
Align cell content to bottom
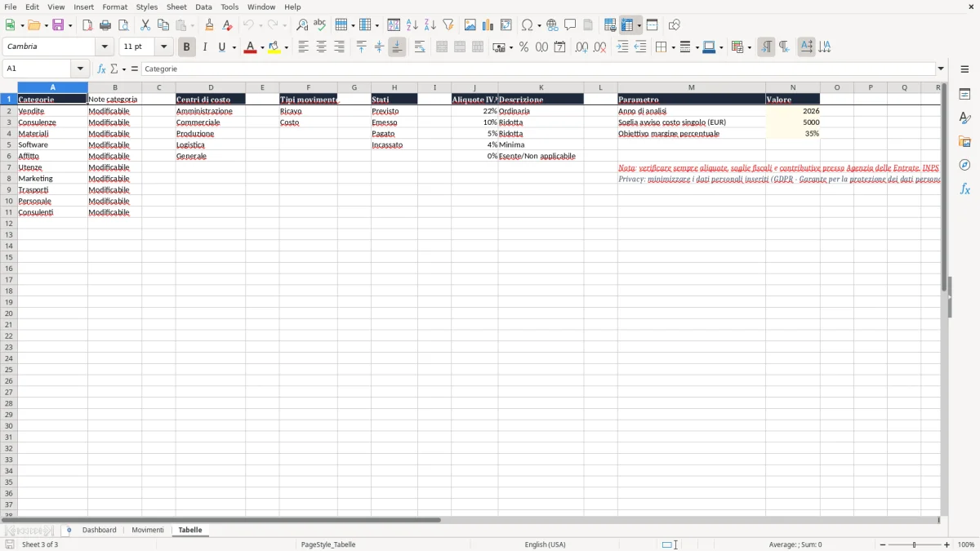[x=397, y=47]
